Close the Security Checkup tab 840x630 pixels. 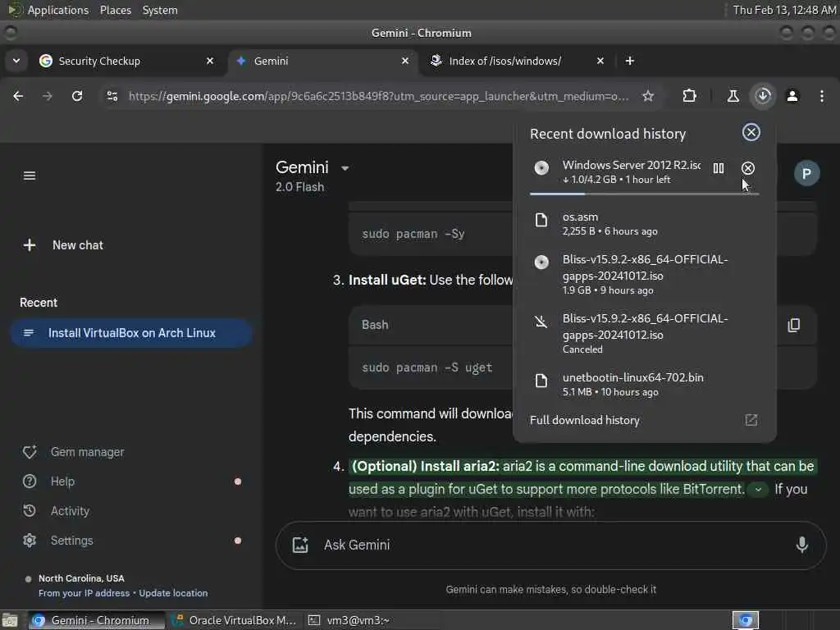[210, 61]
